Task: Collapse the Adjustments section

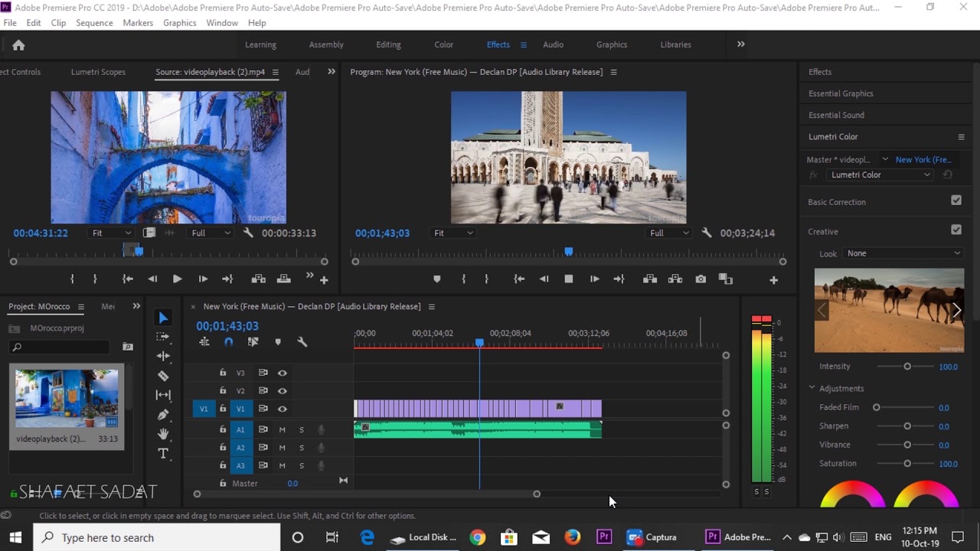Action: click(x=812, y=388)
